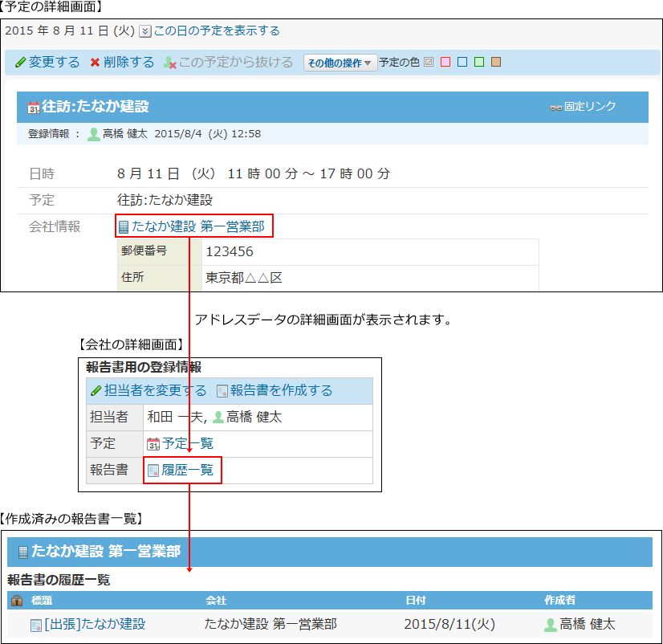
Task: Select the orange schedule color swatch
Action: click(496, 62)
